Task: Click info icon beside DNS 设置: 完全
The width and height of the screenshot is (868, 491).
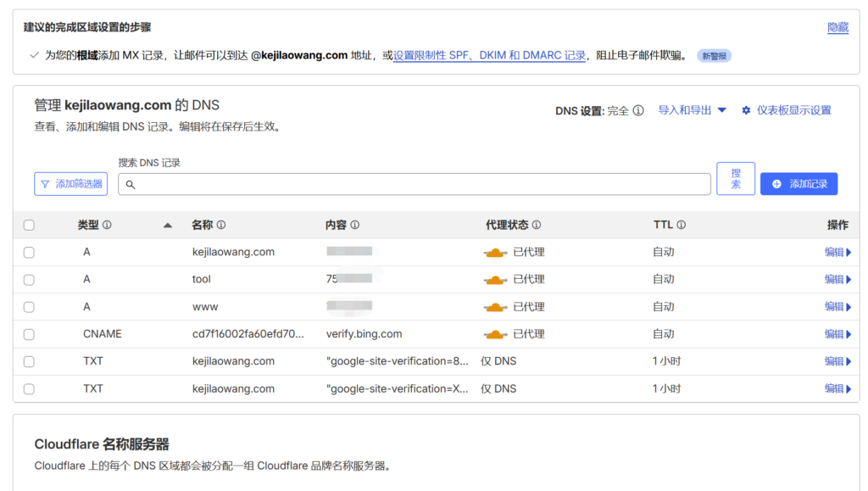Action: pos(638,110)
